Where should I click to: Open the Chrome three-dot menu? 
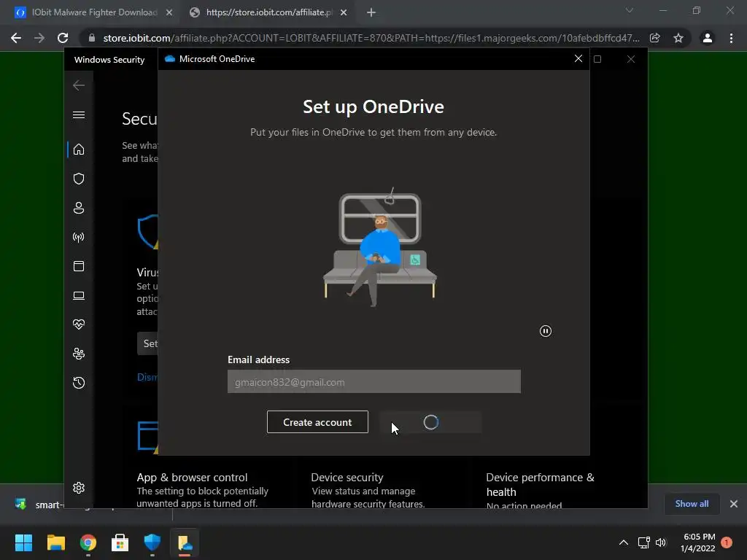[731, 38]
